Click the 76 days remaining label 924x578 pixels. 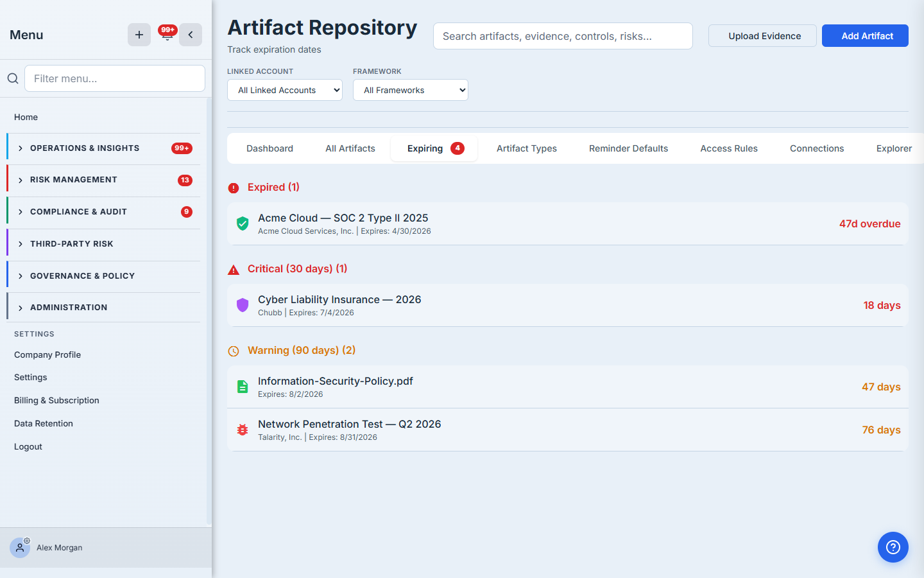coord(881,430)
